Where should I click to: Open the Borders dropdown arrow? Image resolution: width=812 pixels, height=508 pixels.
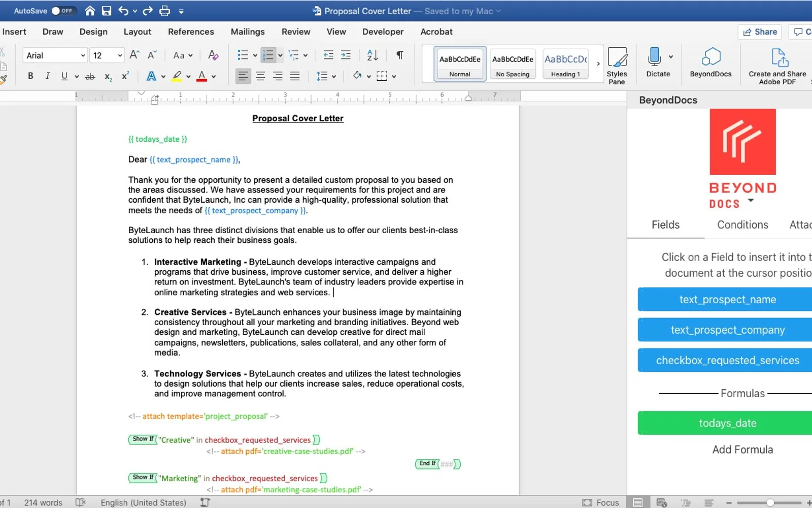[394, 77]
